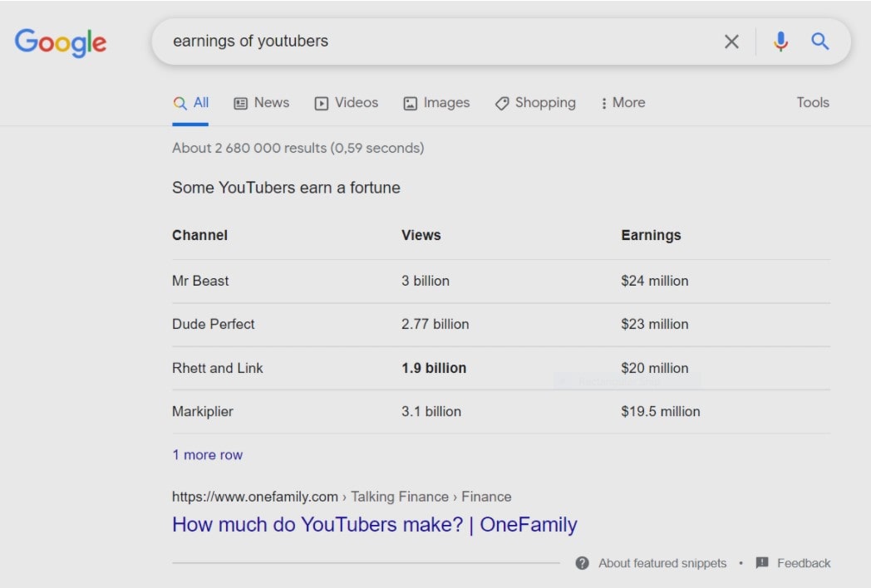Screen dimensions: 871x588
Task: Click the '$20 million' earnings cell
Action: tap(654, 368)
